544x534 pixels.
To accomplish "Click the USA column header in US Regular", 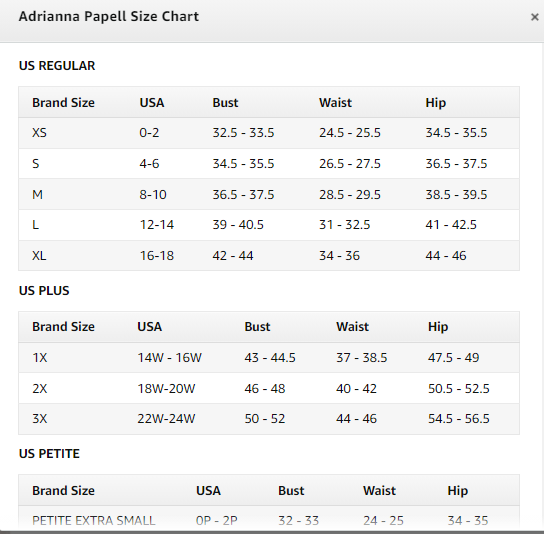I will coord(152,103).
